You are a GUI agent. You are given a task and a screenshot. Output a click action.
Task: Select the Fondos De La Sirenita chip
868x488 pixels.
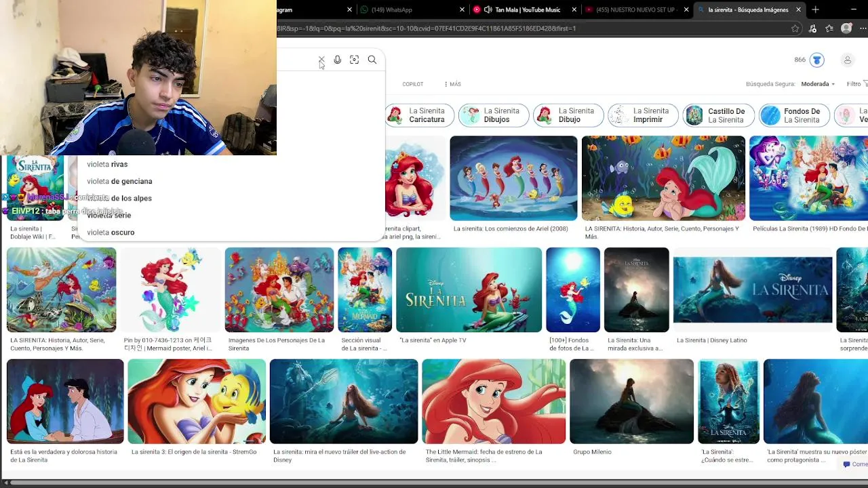[x=794, y=115]
